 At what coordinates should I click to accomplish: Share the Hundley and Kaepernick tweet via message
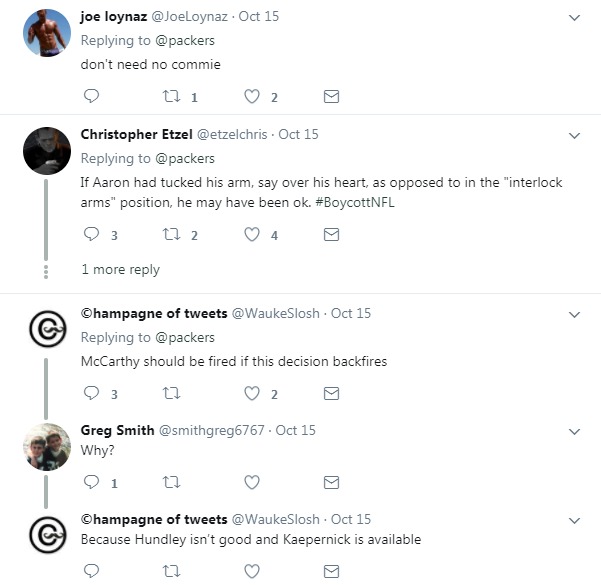coord(332,571)
